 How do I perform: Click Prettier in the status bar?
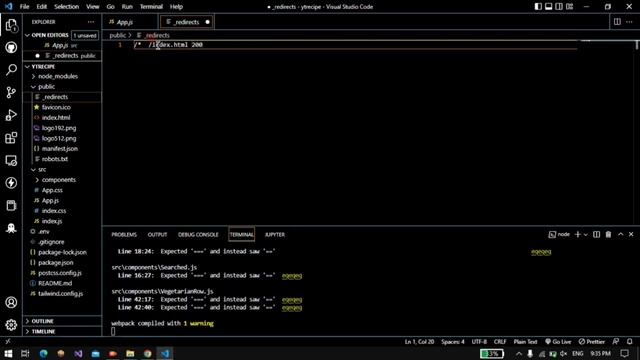tap(591, 342)
